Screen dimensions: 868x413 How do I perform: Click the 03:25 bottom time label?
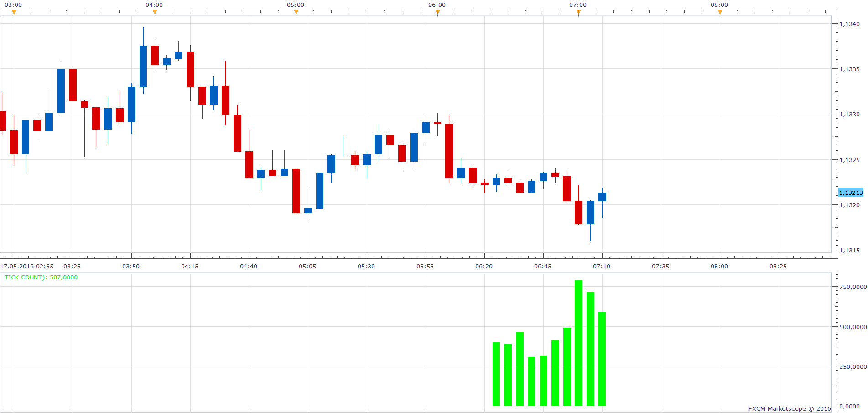[x=72, y=266]
